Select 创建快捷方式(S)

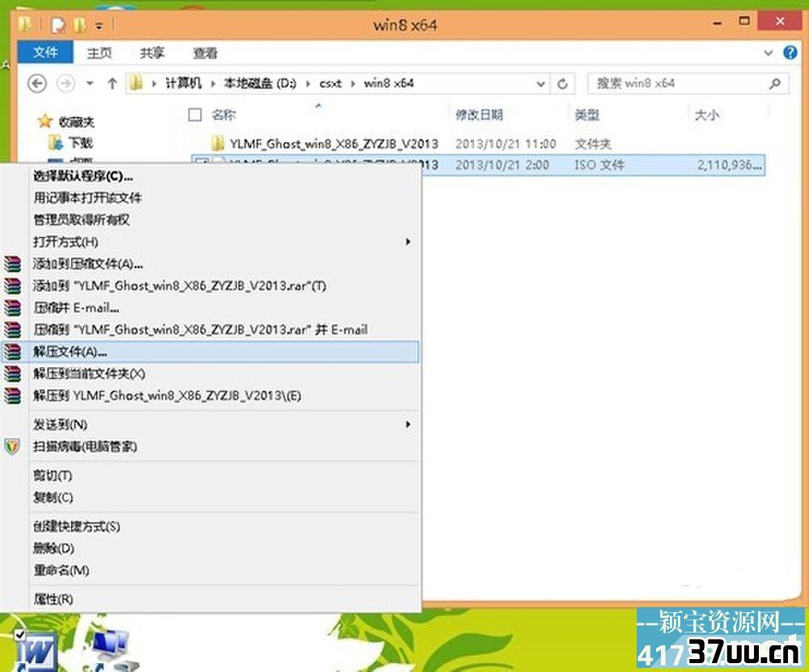coord(76,526)
